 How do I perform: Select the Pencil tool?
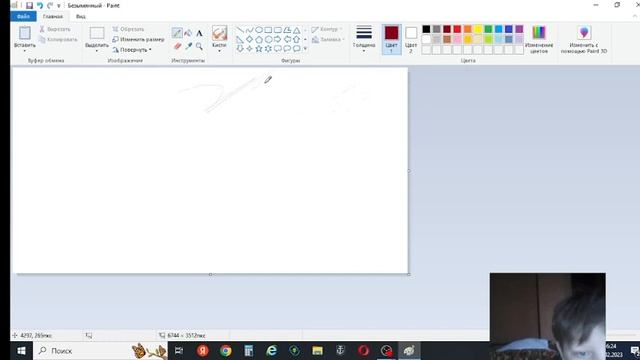coord(177,33)
